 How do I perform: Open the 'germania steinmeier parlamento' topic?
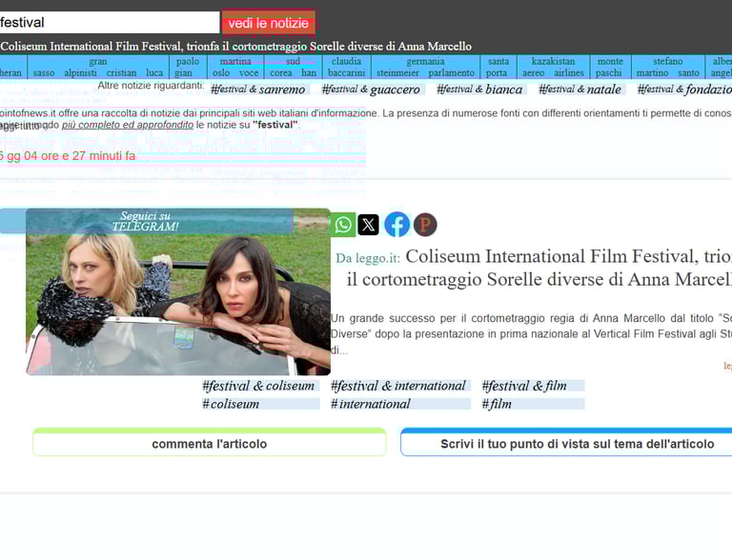coord(425,68)
